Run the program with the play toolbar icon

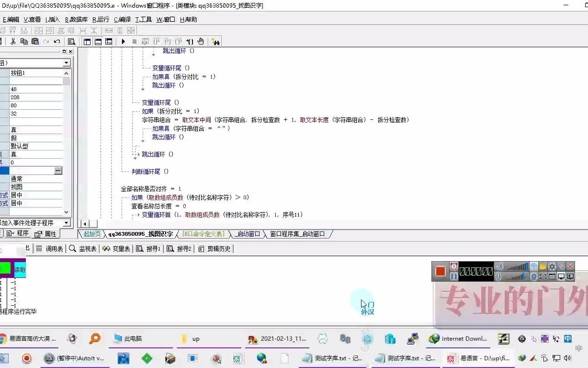(x=124, y=41)
